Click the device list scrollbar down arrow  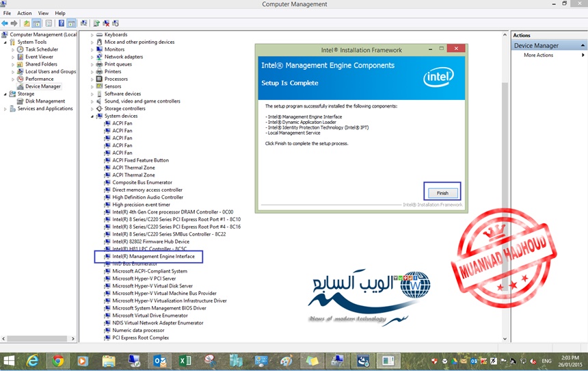click(x=505, y=339)
